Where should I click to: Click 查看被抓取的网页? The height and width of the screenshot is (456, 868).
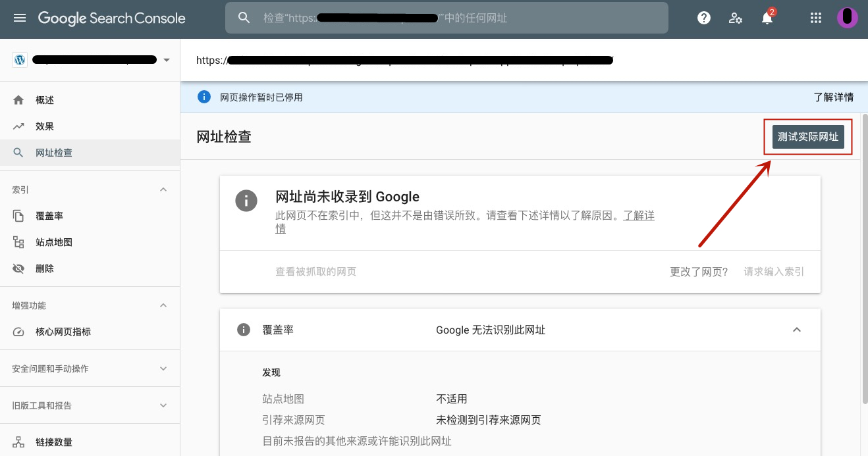(315, 271)
